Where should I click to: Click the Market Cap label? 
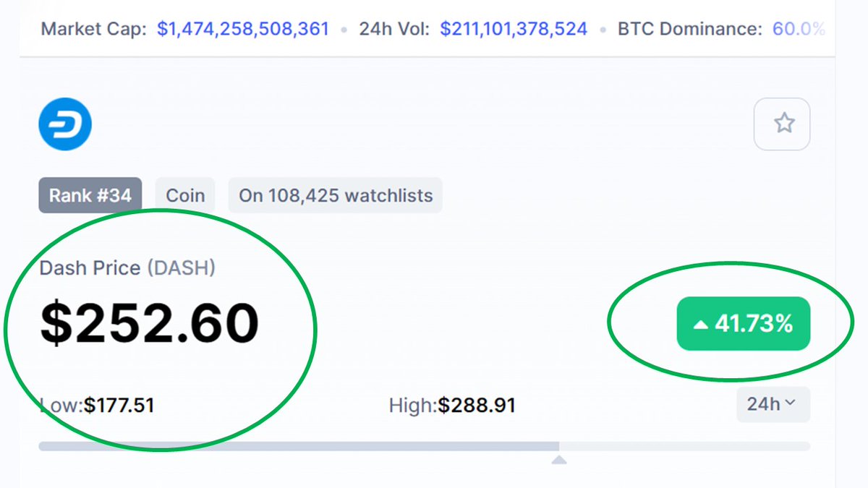pos(94,29)
